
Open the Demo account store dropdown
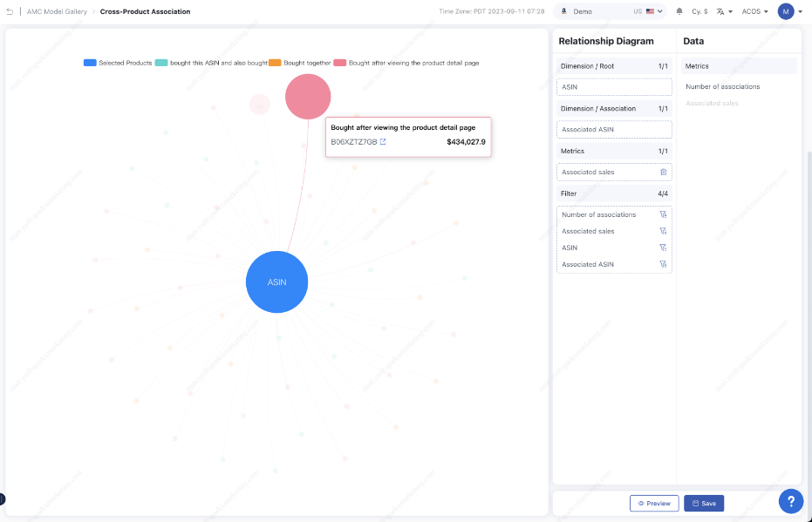[610, 11]
